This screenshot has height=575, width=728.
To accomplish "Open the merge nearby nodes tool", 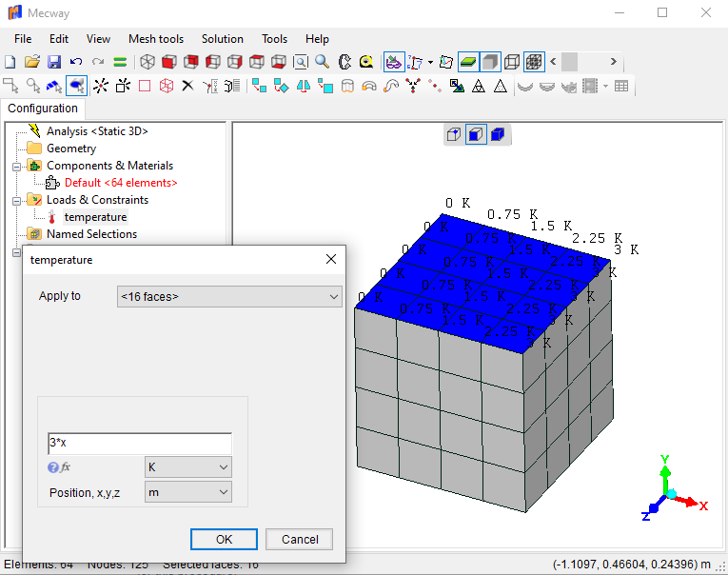I will click(413, 86).
